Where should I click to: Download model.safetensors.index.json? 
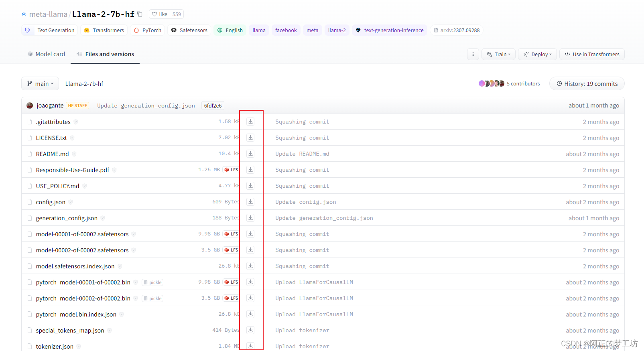click(x=250, y=266)
